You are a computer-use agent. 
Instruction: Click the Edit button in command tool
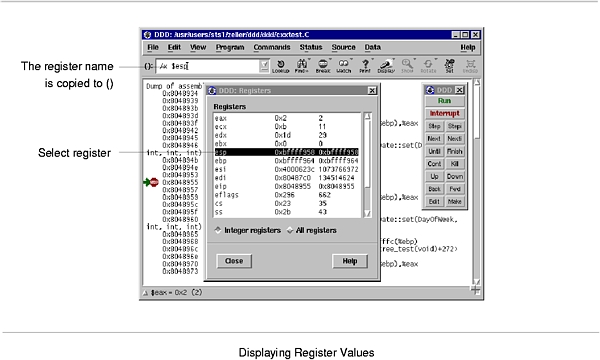click(434, 202)
